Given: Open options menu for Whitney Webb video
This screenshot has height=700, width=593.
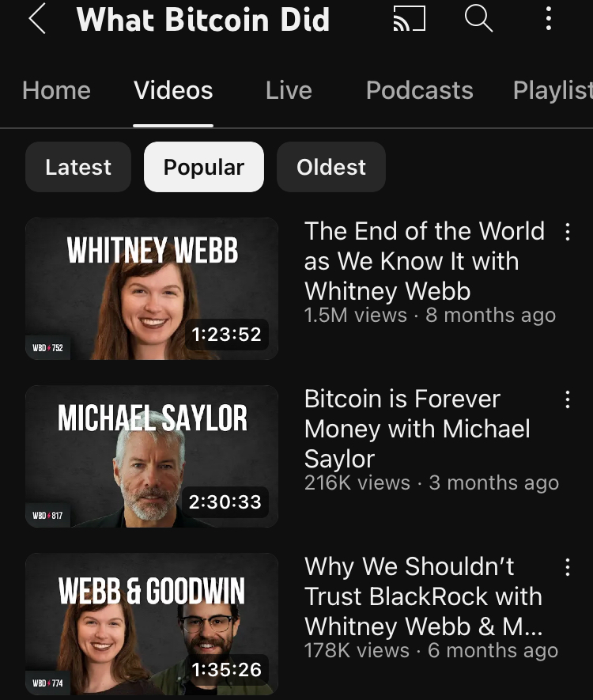Looking at the screenshot, I should 567,232.
